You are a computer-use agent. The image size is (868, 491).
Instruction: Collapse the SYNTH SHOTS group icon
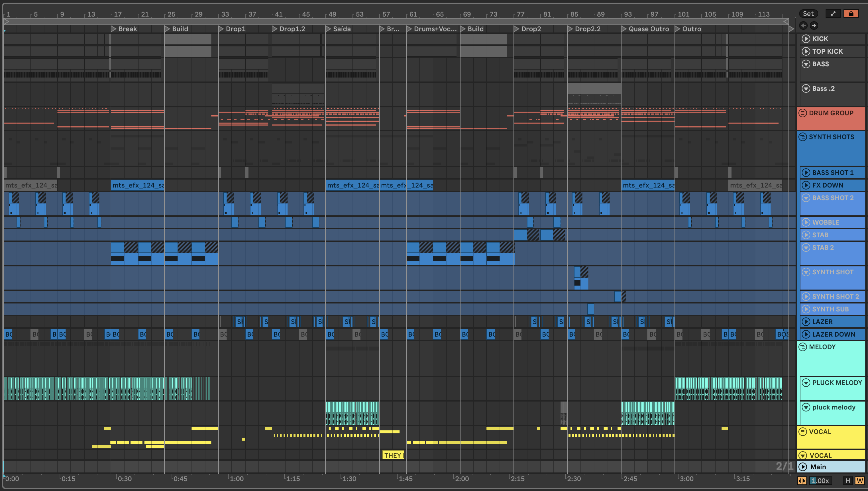click(803, 137)
